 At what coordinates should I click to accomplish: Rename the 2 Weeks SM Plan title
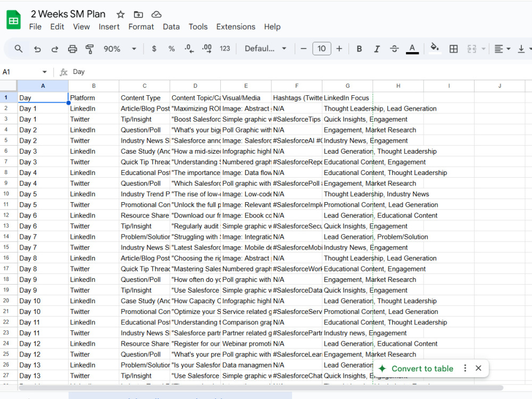point(68,14)
